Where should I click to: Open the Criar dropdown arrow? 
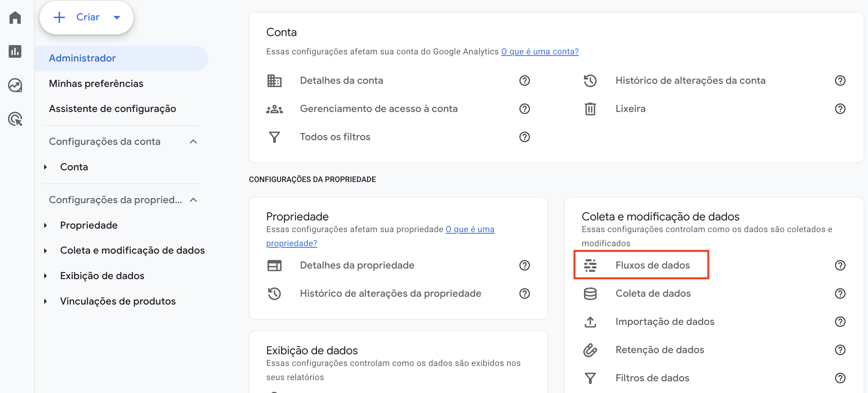pos(117,17)
